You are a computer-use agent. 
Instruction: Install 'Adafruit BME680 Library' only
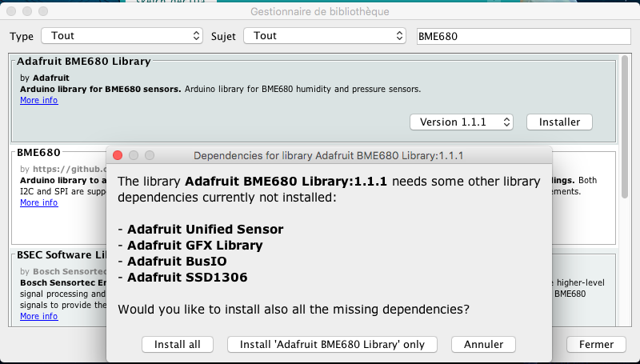pyautogui.click(x=332, y=344)
